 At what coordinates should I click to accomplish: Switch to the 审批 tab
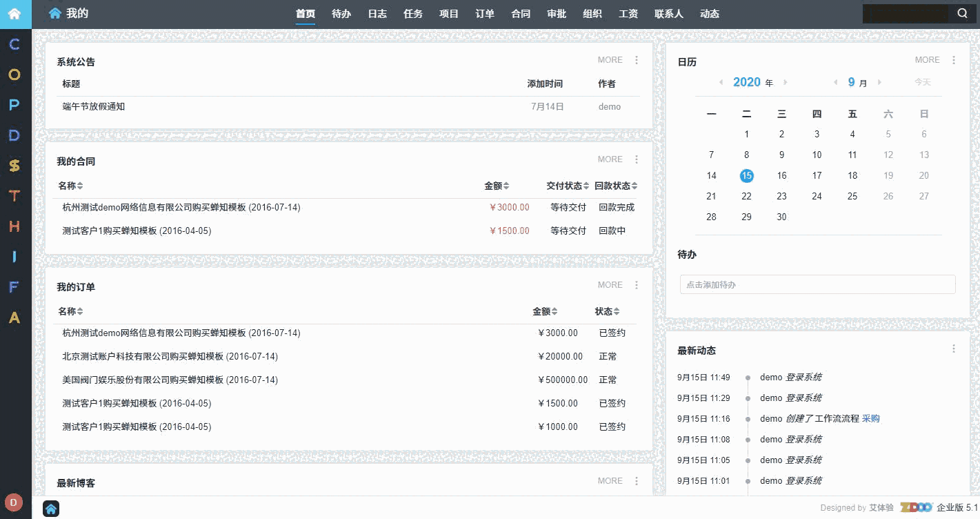tap(557, 13)
